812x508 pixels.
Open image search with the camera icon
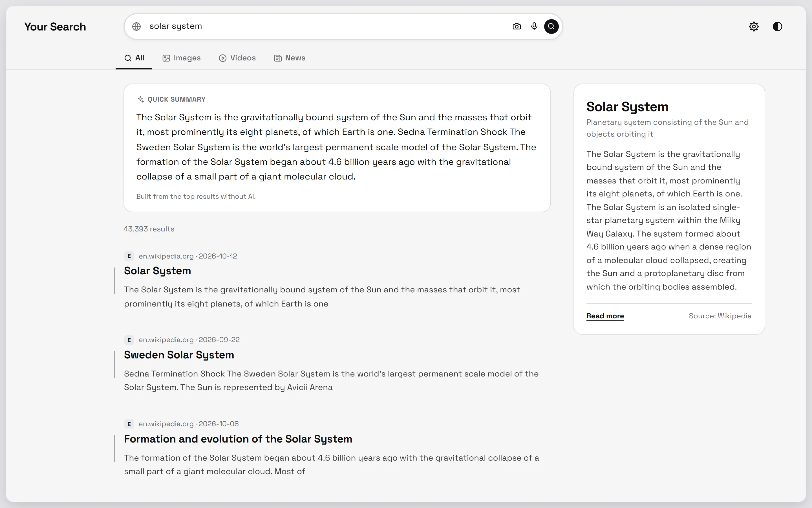517,27
